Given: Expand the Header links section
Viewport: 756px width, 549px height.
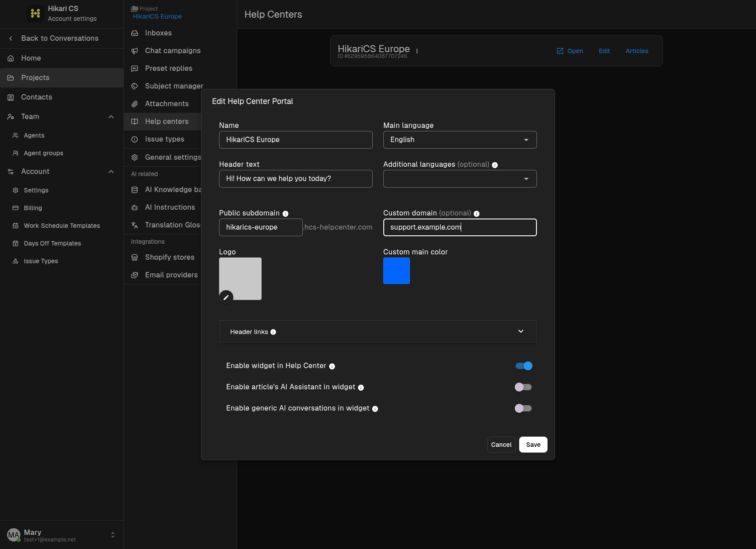Looking at the screenshot, I should coord(378,332).
